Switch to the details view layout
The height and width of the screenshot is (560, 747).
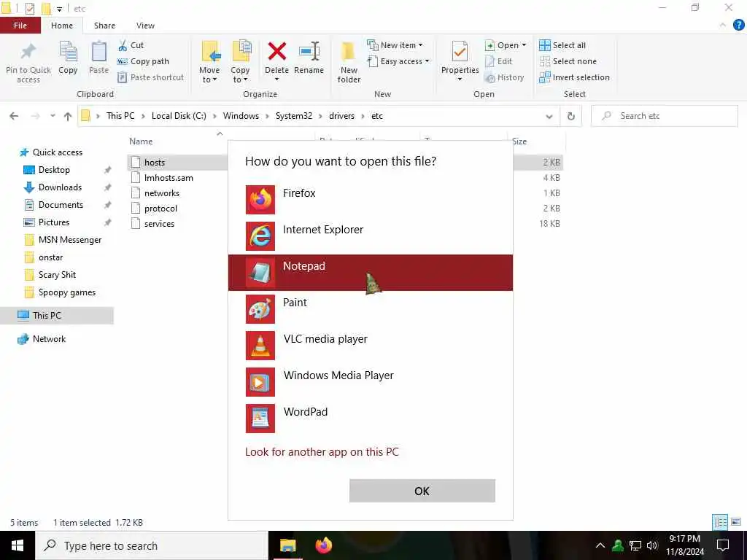coord(720,522)
